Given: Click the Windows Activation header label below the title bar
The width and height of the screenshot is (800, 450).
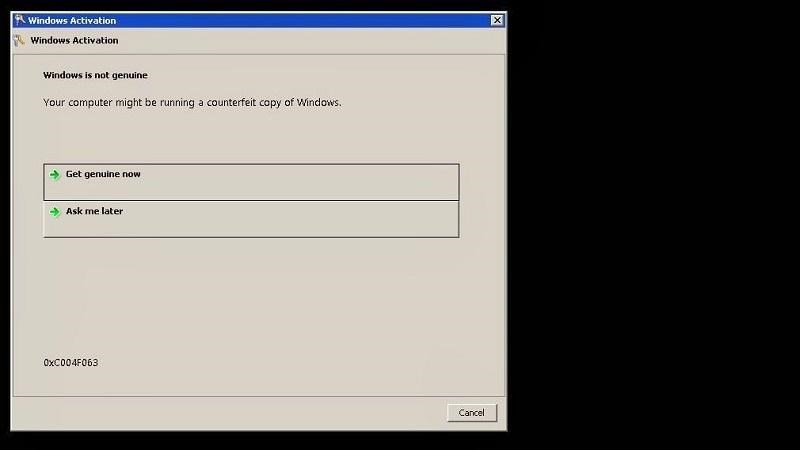Looking at the screenshot, I should pyautogui.click(x=74, y=40).
